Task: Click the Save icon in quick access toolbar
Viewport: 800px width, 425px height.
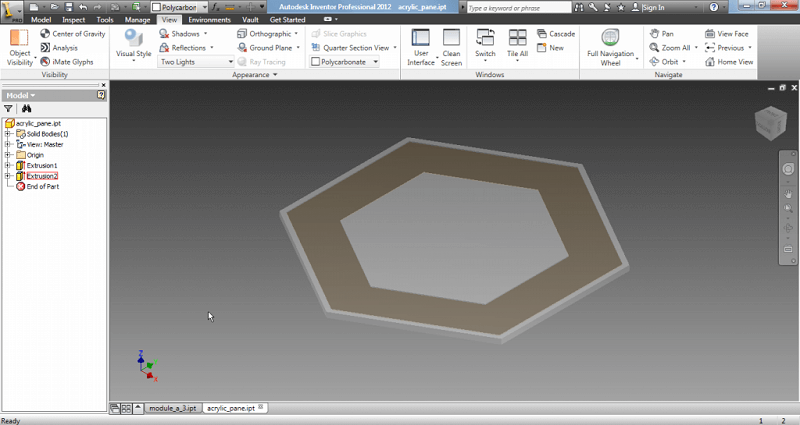Action: 69,7
